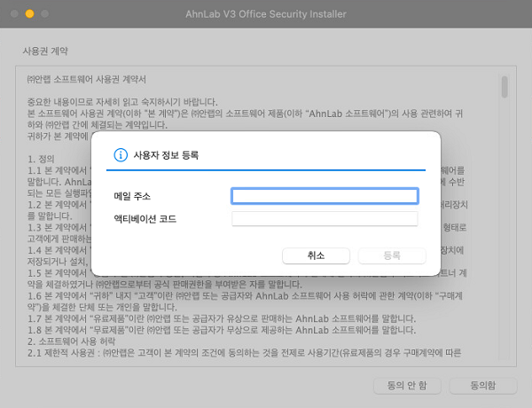Click the 등록 register button
The image size is (532, 408).
point(392,255)
